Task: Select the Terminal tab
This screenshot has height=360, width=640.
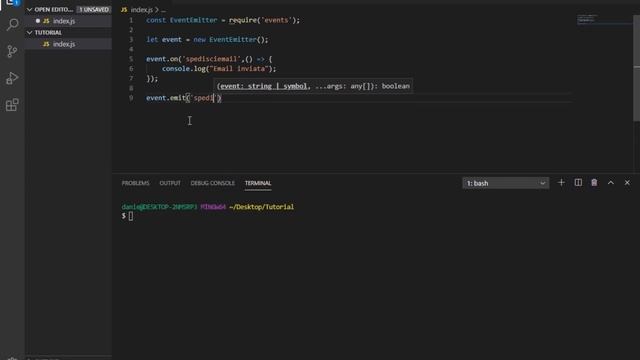Action: [x=258, y=183]
